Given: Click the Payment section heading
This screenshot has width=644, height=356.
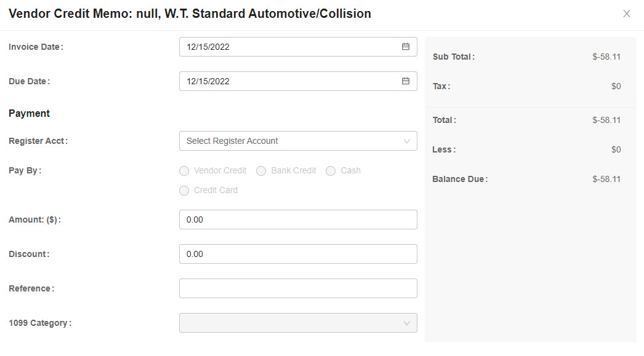Looking at the screenshot, I should pyautogui.click(x=29, y=114).
